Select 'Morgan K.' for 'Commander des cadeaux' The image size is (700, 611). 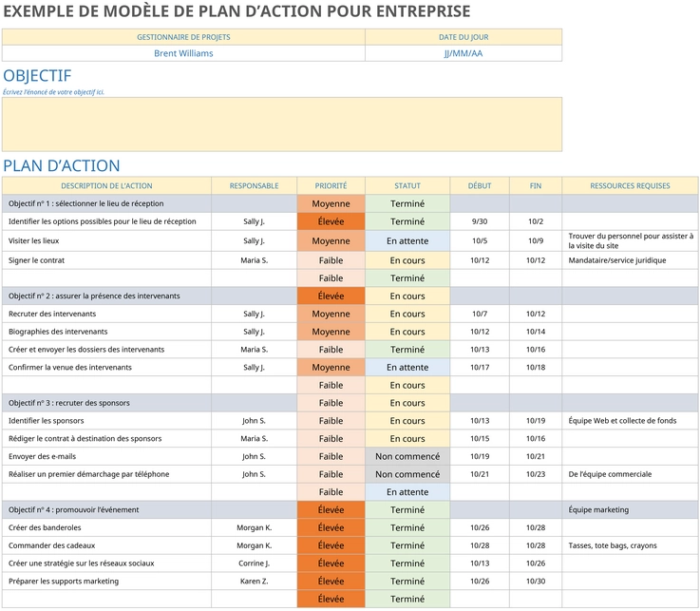(254, 545)
